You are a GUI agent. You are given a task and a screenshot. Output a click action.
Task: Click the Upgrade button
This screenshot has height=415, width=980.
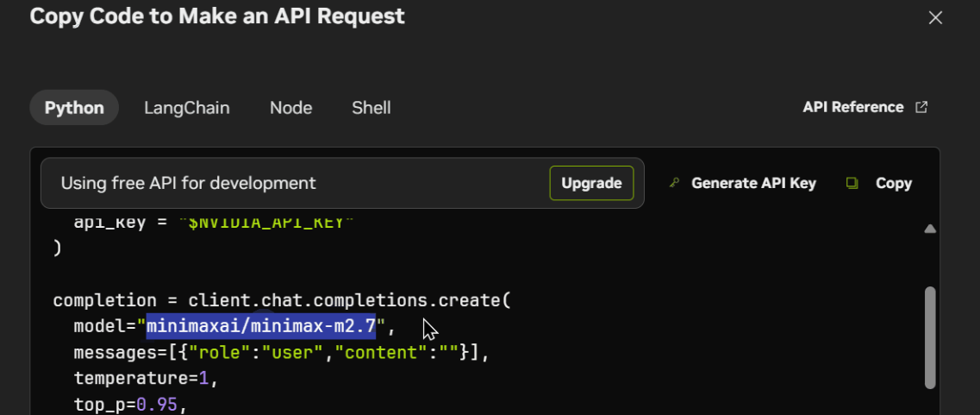[591, 183]
